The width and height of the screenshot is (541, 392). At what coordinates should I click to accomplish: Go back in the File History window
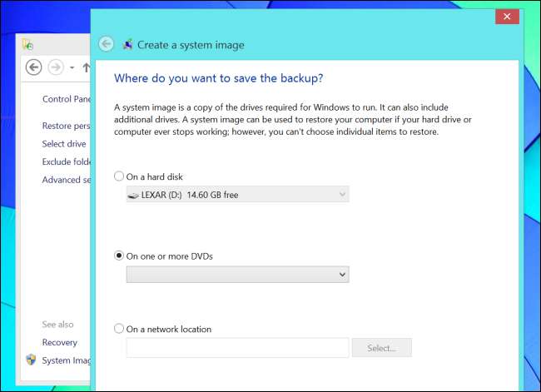pos(34,67)
